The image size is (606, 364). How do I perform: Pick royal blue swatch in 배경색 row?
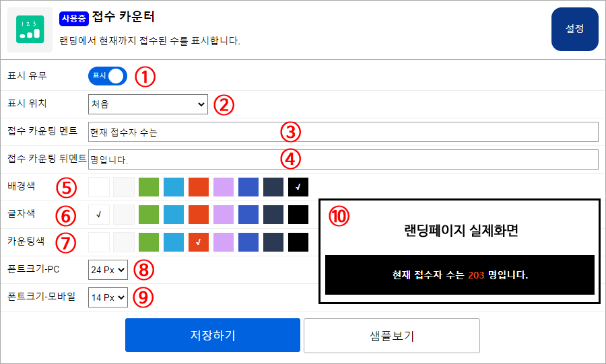(x=248, y=187)
